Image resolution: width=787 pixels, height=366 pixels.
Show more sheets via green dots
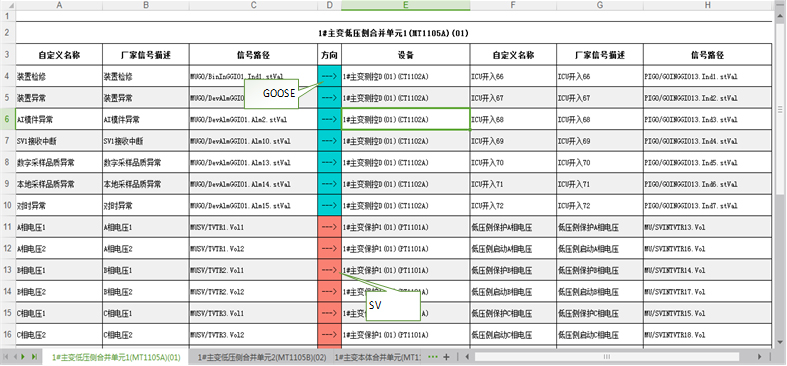(x=433, y=357)
